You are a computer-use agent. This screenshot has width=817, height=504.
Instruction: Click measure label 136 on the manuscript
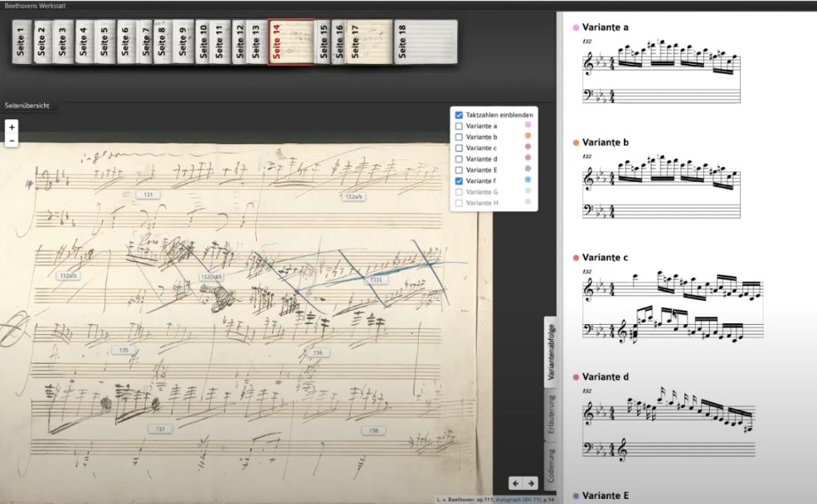click(x=318, y=353)
